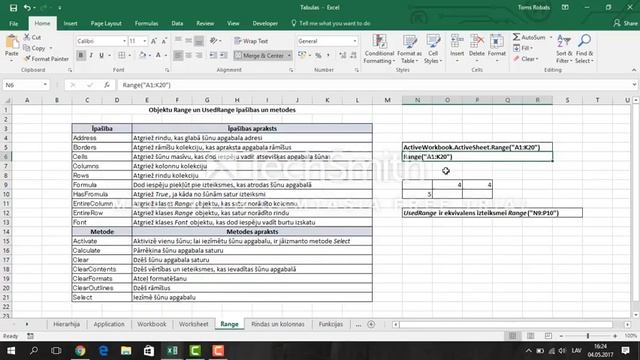
Task: Open the fill color picker
Action: click(142, 55)
